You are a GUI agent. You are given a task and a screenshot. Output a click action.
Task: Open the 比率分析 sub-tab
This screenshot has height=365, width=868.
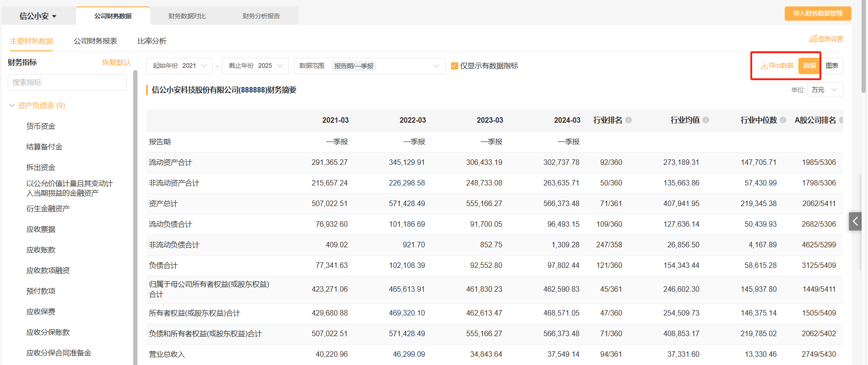pos(152,41)
